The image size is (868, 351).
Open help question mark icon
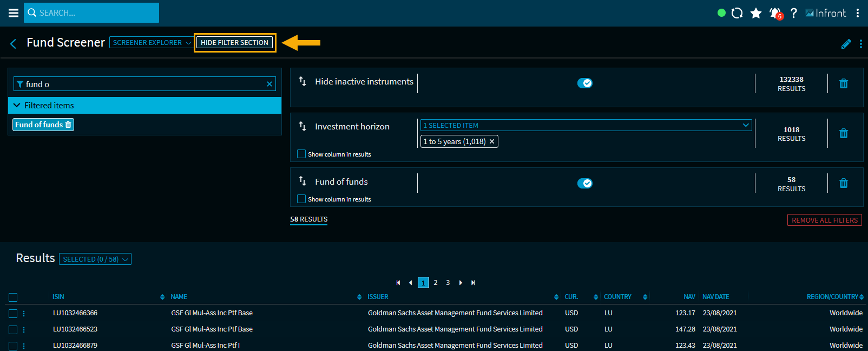click(793, 13)
